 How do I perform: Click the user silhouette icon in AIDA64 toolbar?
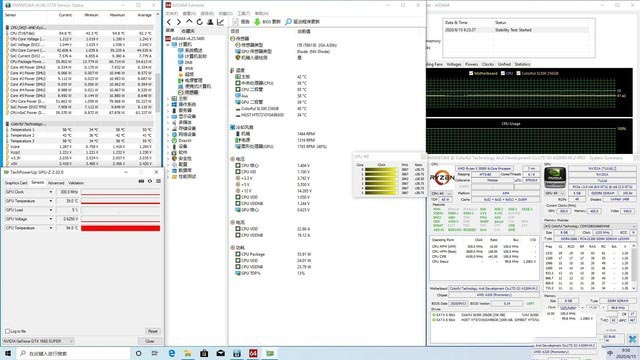coord(210,22)
